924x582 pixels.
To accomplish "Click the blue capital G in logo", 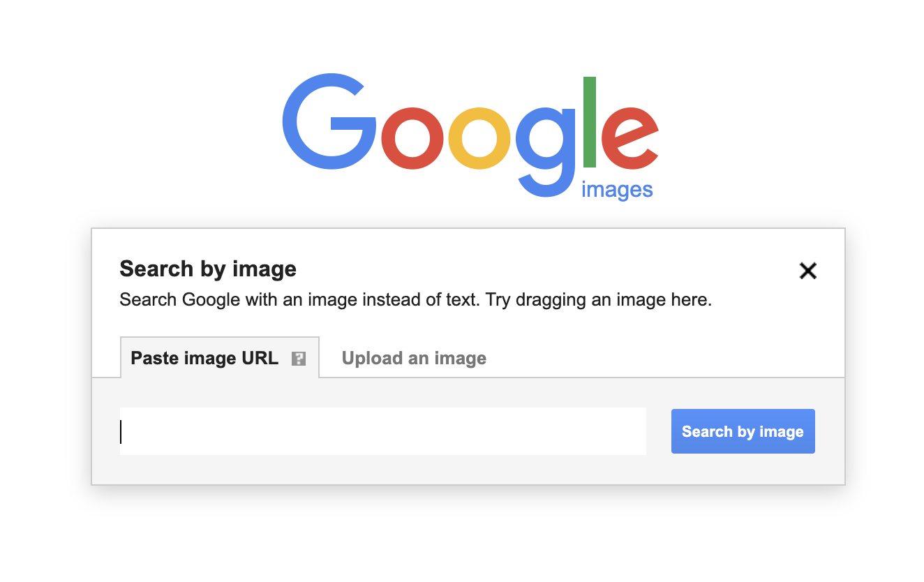I will 329,121.
